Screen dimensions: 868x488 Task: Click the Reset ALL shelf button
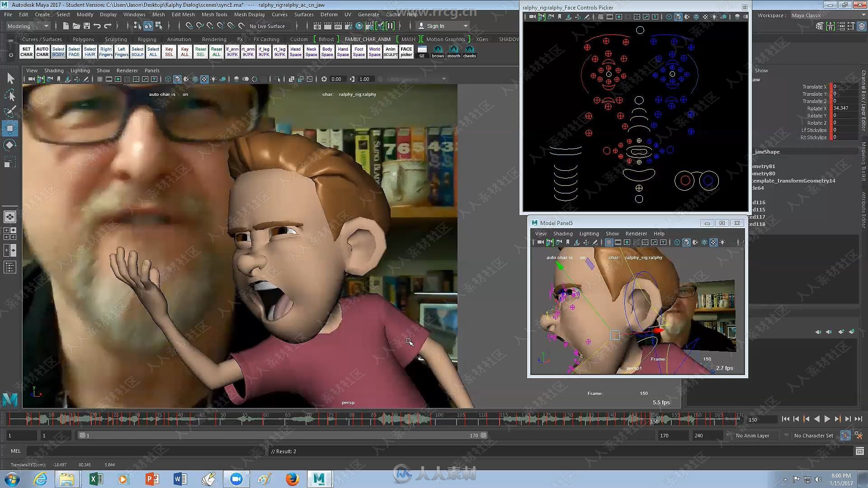217,52
